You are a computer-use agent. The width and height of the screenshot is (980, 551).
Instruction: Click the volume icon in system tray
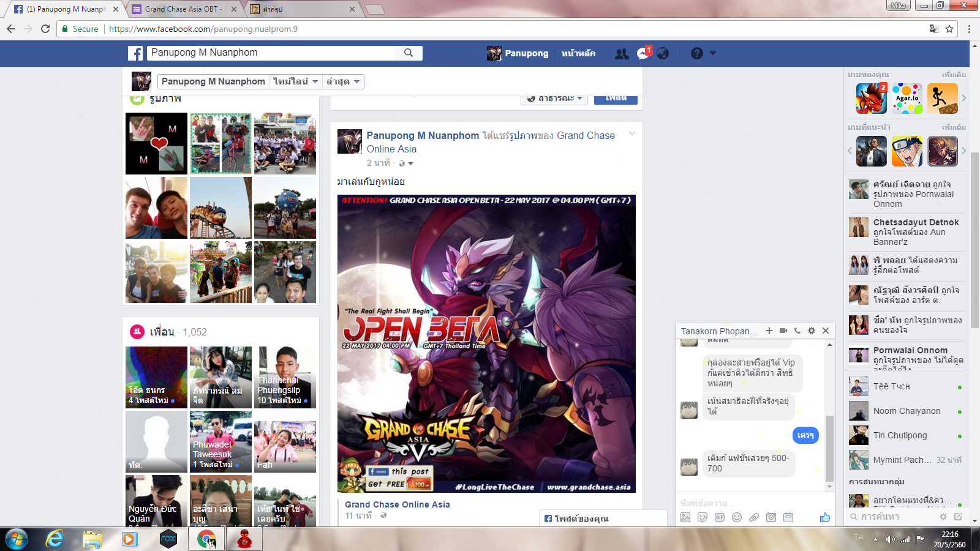click(x=890, y=539)
